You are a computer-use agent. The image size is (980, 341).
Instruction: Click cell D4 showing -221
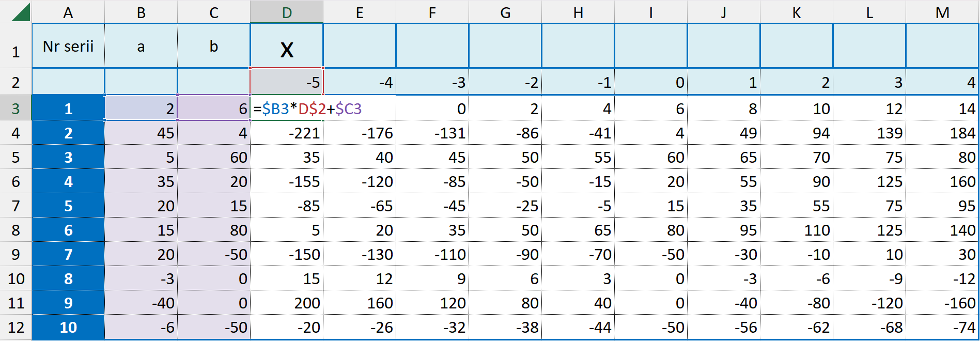coord(287,133)
